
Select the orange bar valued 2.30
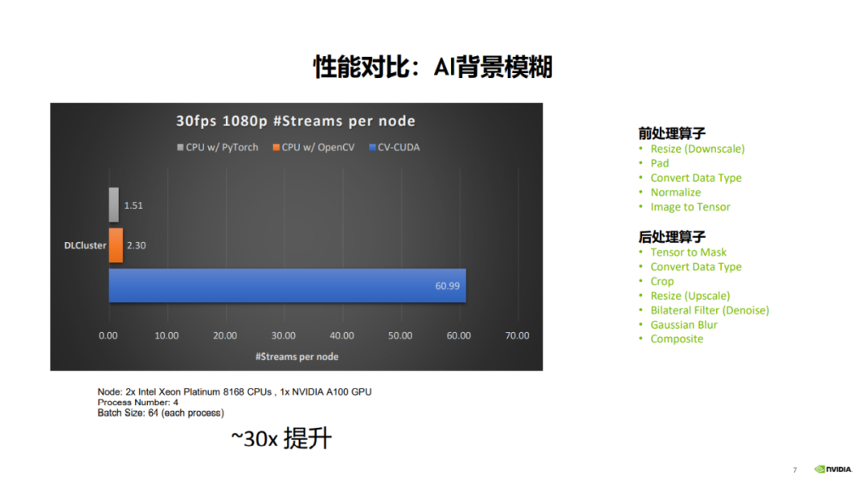point(116,245)
